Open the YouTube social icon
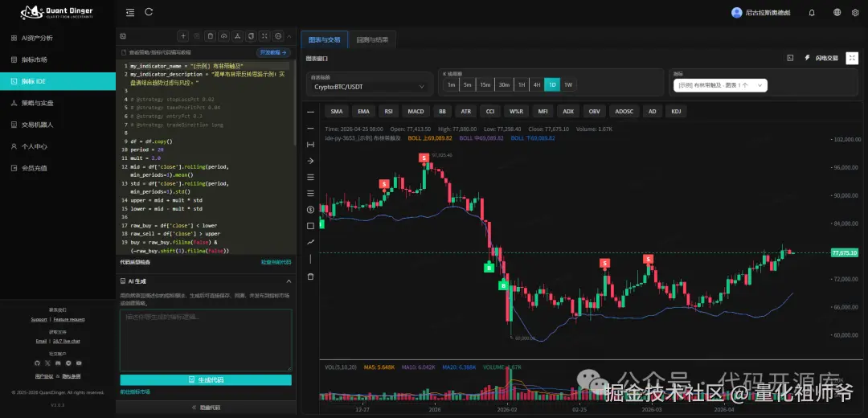Screen dimensions: 868x418 [x=79, y=363]
